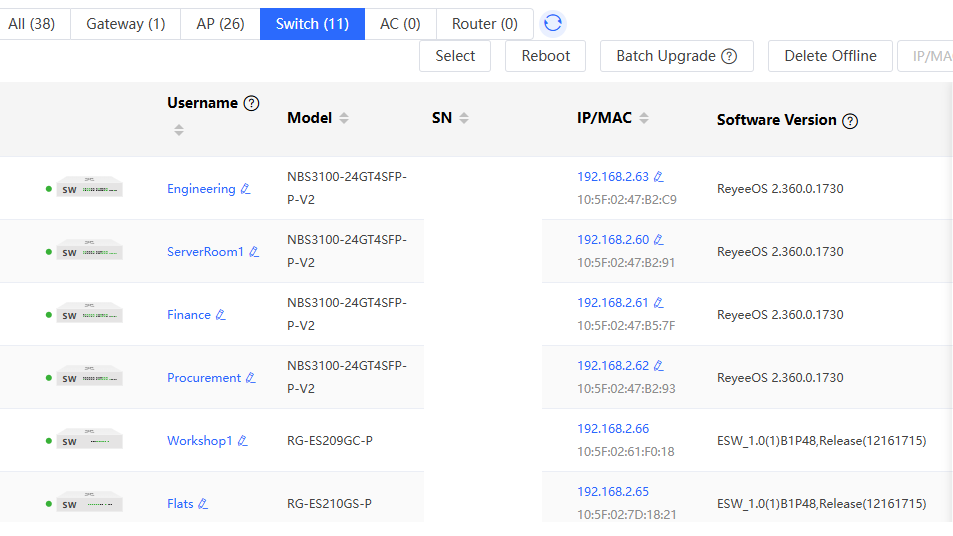Edit the Finance switch name

[x=221, y=315]
